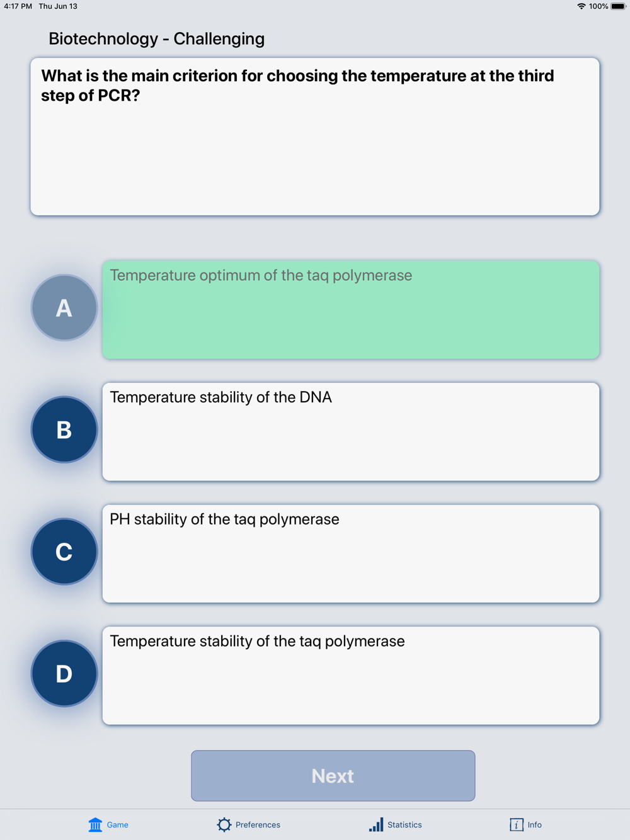Switch to the Preferences tab label
The height and width of the screenshot is (840, 630).
point(258,825)
